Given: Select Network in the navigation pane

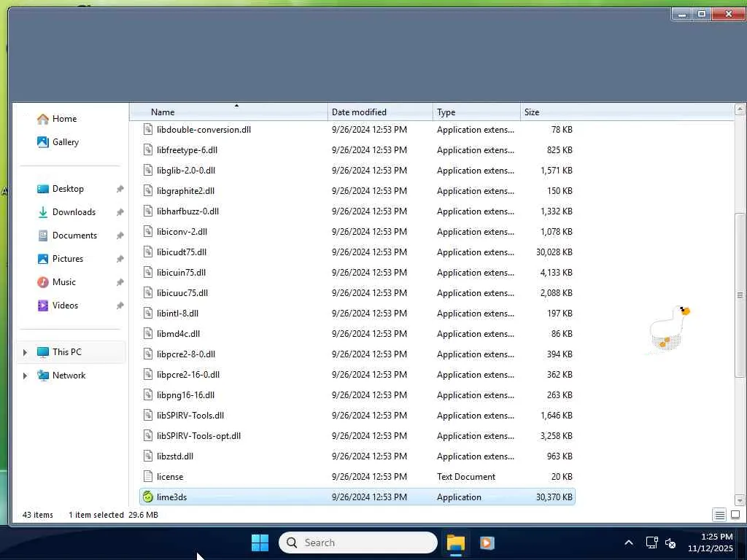Looking at the screenshot, I should pyautogui.click(x=61, y=376).
